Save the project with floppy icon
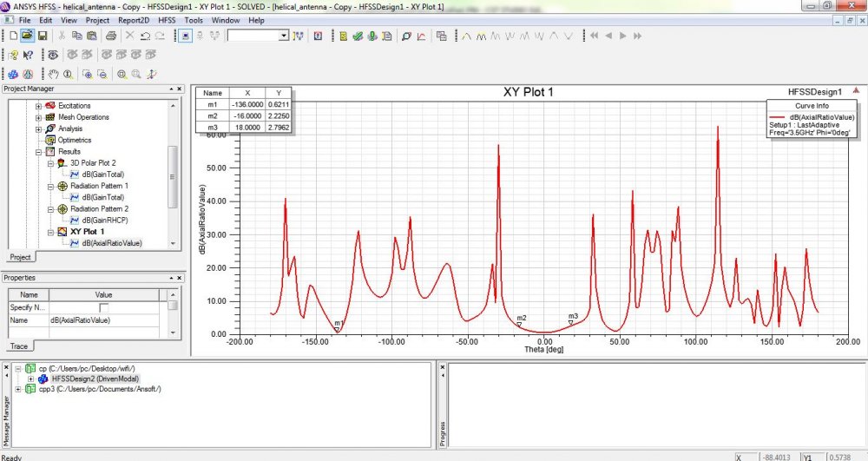This screenshot has width=868, height=461. coord(42,36)
